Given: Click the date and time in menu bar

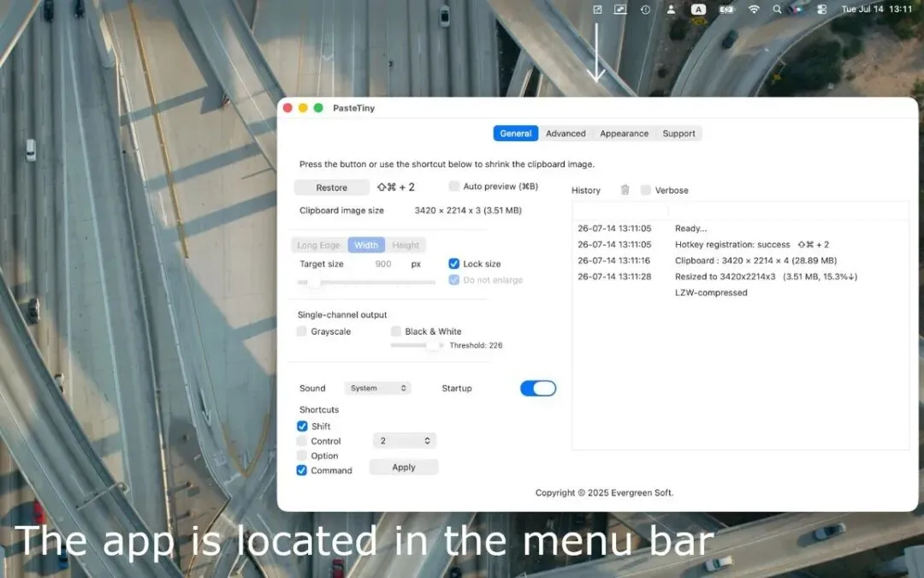Looking at the screenshot, I should point(877,9).
